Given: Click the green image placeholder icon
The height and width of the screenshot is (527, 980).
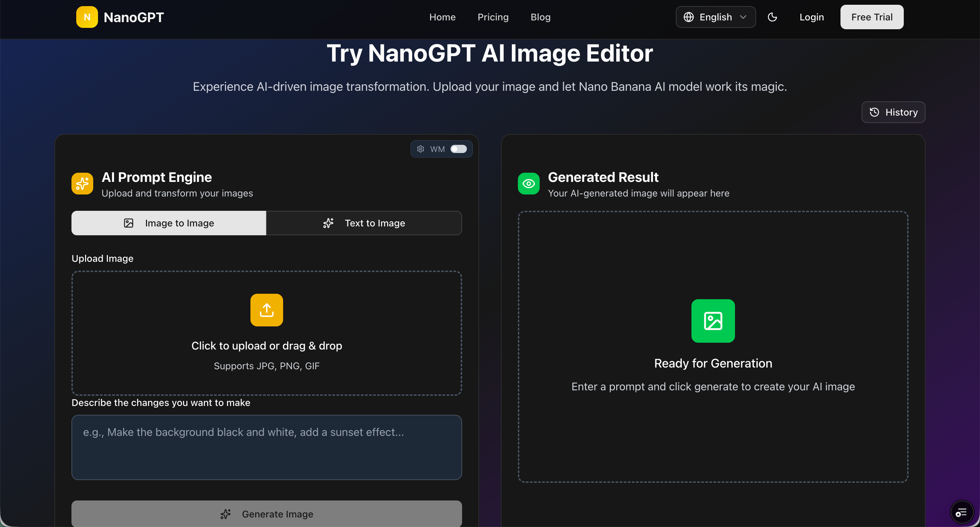Looking at the screenshot, I should (713, 321).
